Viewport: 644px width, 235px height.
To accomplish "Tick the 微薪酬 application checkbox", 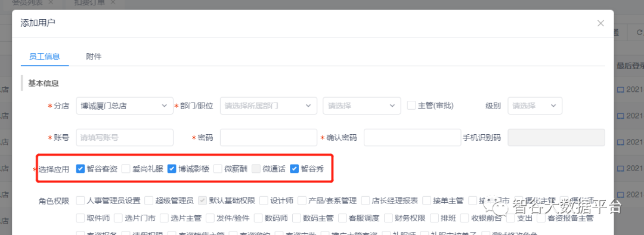I will [x=218, y=168].
